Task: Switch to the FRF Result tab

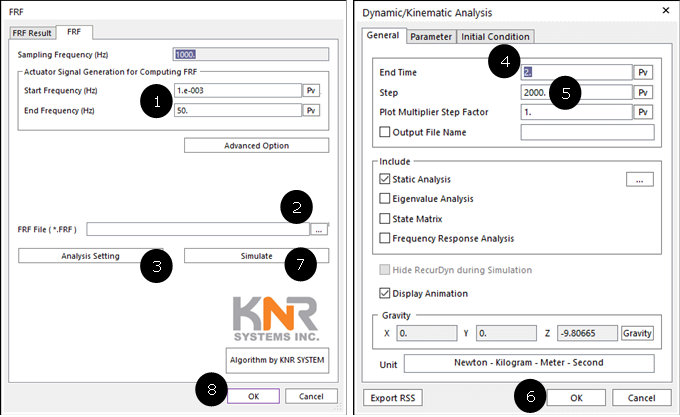Action: click(x=32, y=33)
